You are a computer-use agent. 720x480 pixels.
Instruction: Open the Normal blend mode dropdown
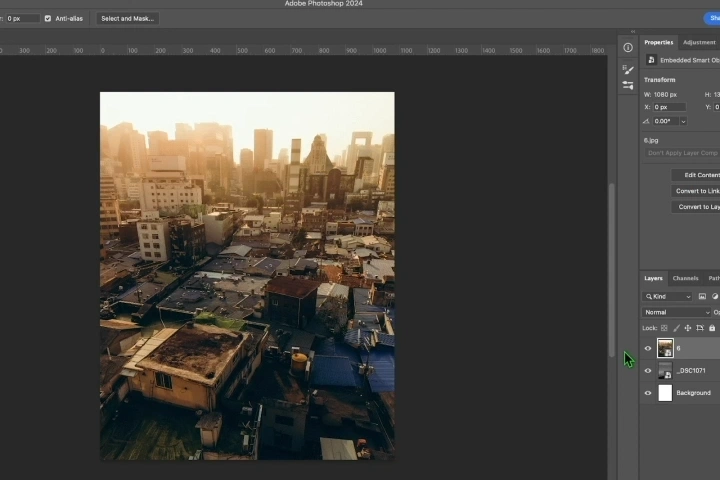click(x=676, y=312)
